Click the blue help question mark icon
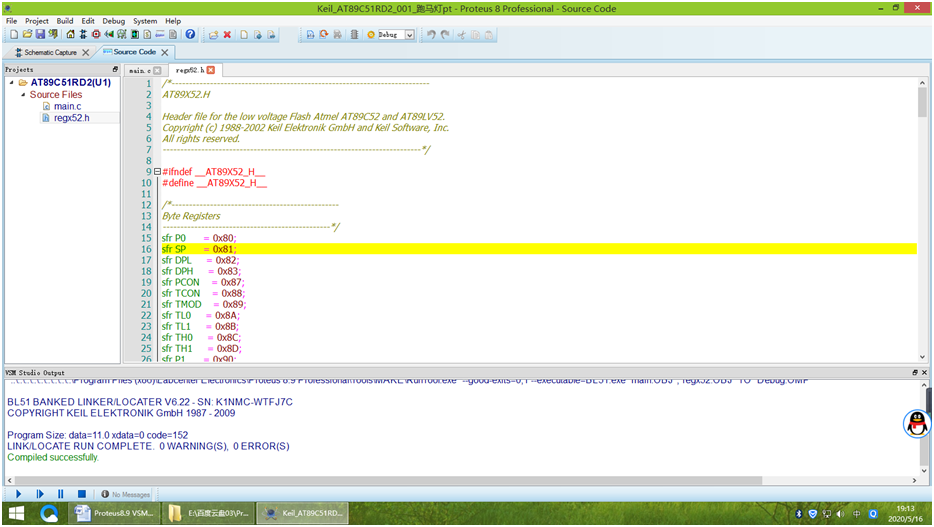The image size is (934, 527). point(190,35)
